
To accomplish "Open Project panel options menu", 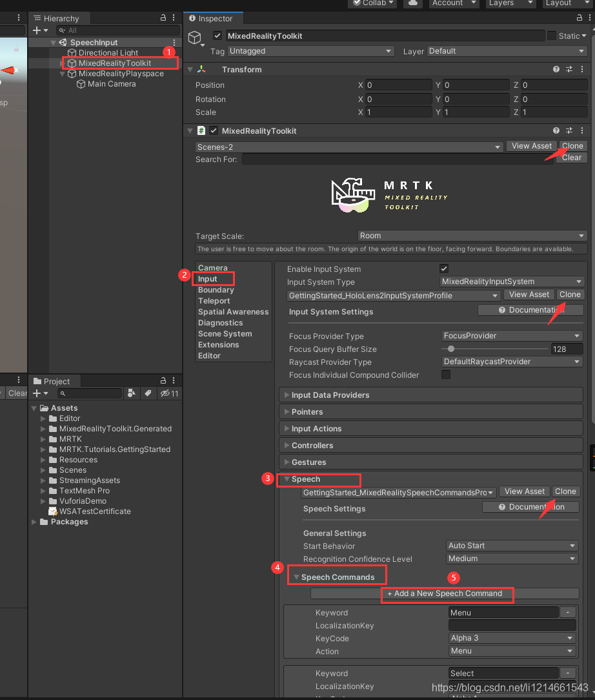I will pyautogui.click(x=174, y=380).
